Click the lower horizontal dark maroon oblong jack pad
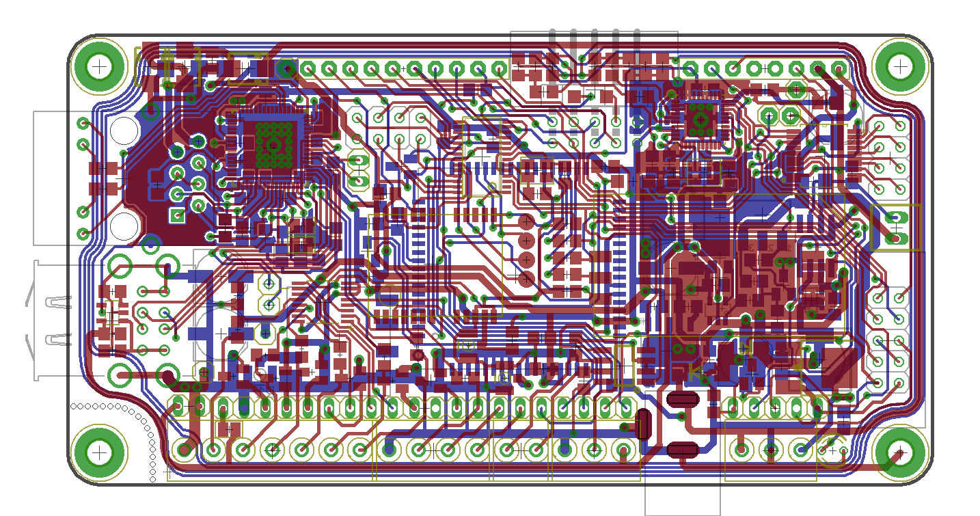980x516 pixels. 682,450
